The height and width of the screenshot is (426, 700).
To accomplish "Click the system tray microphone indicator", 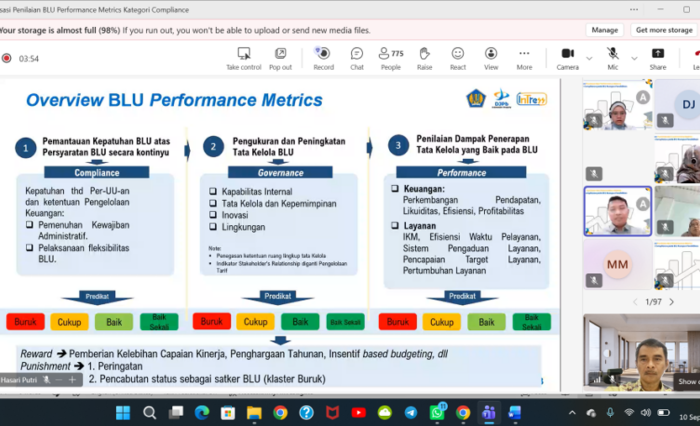I will [x=610, y=413].
